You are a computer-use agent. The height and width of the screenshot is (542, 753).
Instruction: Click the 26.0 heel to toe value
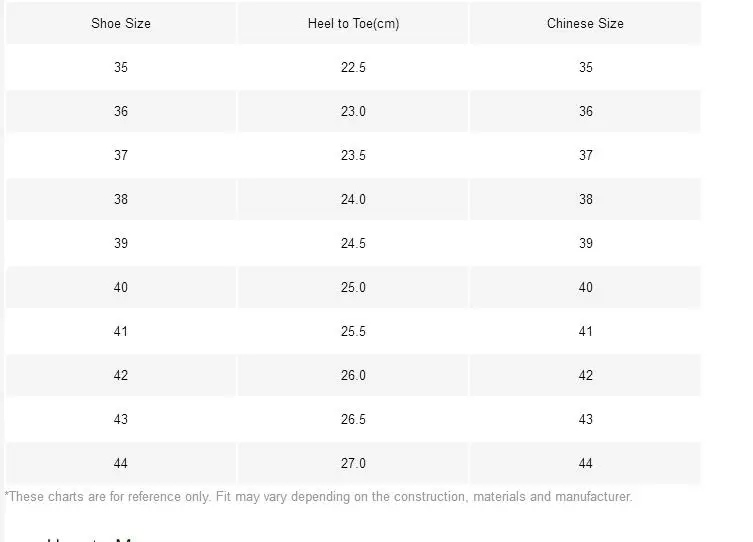click(x=353, y=375)
